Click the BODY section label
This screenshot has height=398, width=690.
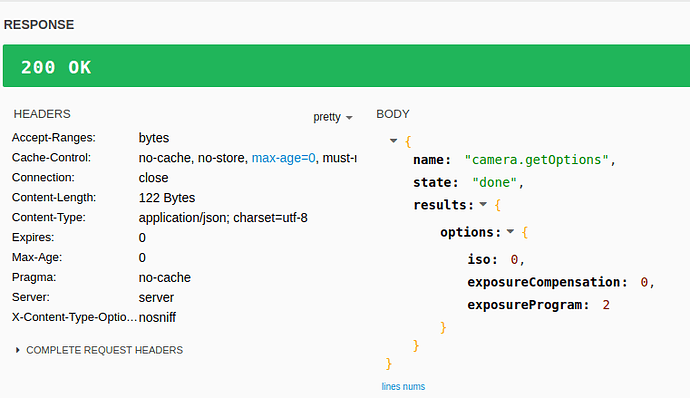(x=393, y=114)
